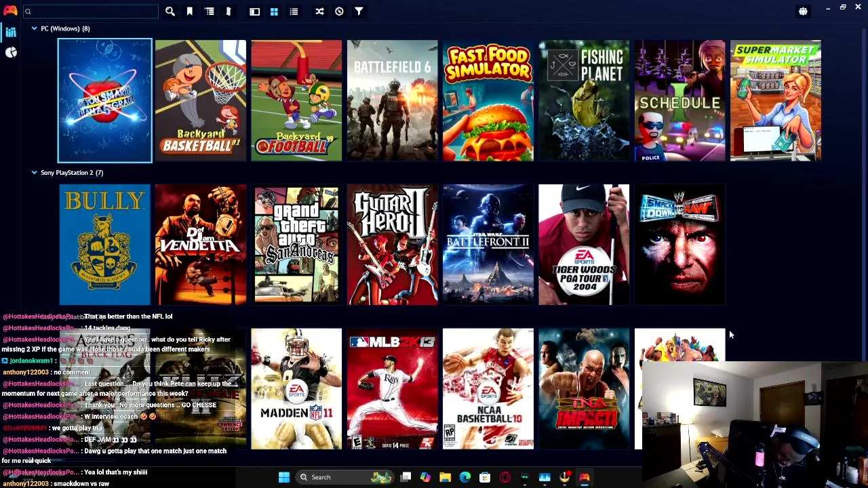868x488 pixels.
Task: Select PC (Windows) (8) group header text
Action: (x=65, y=28)
